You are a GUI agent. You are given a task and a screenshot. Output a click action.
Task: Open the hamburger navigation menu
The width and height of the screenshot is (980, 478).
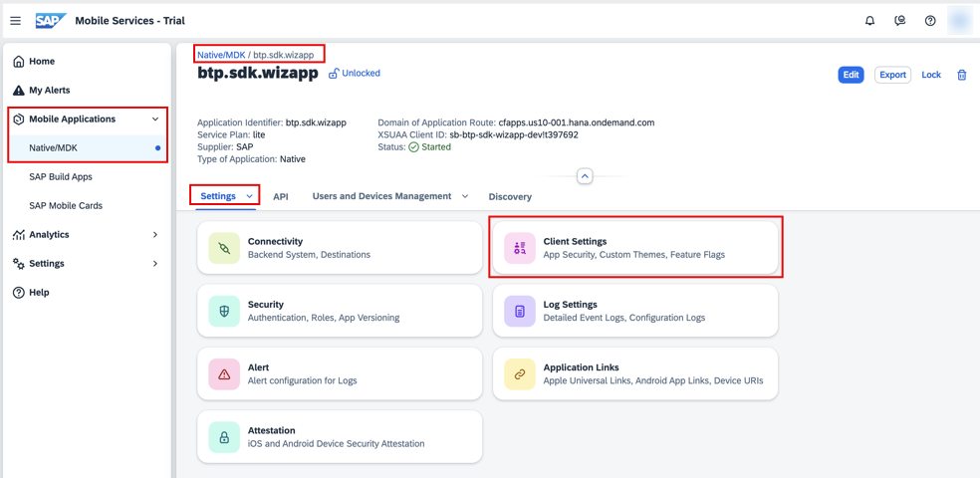click(16, 21)
